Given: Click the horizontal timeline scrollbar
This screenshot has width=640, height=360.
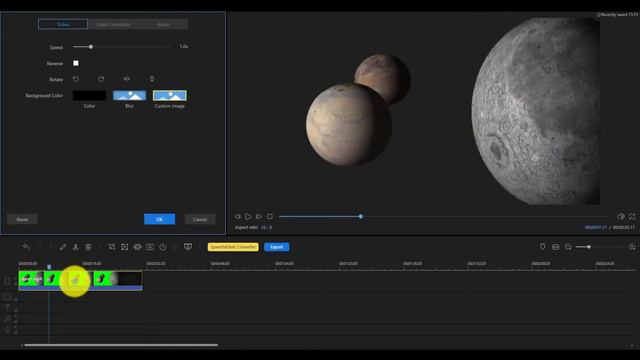Looking at the screenshot, I should pyautogui.click(x=121, y=345).
